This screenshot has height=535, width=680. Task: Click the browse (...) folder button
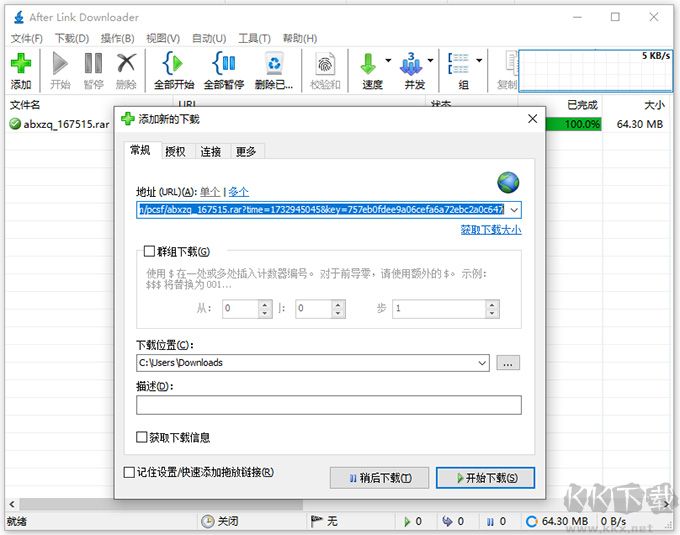508,363
